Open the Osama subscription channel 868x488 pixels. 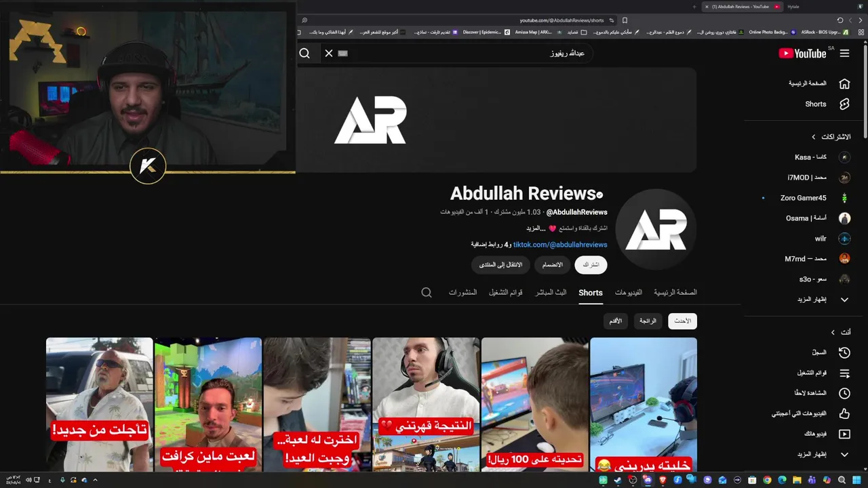pos(818,218)
